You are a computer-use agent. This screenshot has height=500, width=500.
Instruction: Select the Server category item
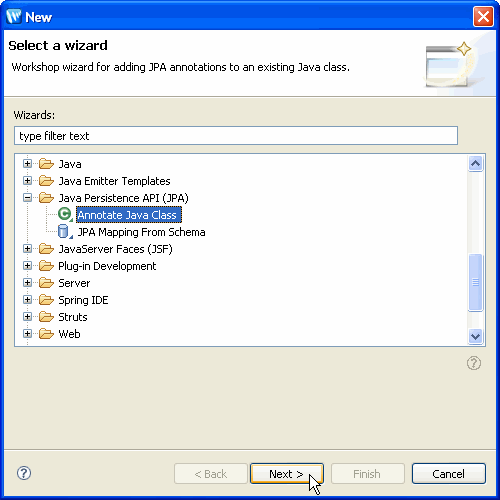click(x=74, y=283)
